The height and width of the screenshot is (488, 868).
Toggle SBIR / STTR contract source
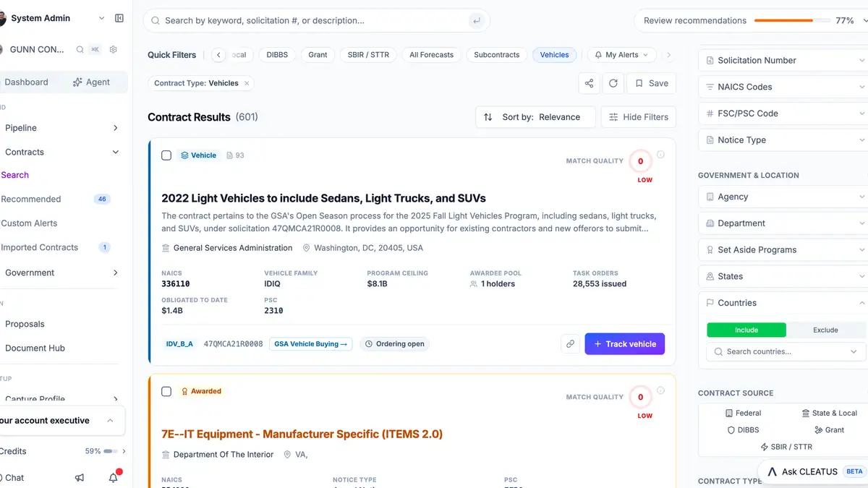pos(786,447)
